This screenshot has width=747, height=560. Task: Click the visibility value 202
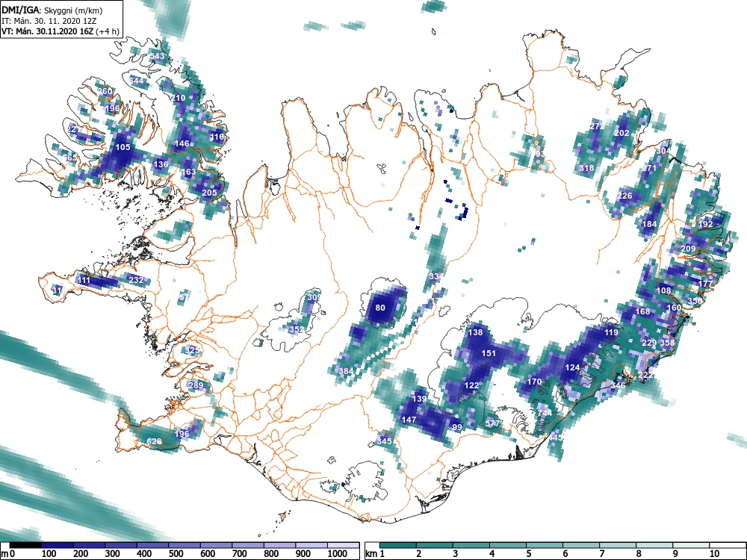tap(622, 134)
